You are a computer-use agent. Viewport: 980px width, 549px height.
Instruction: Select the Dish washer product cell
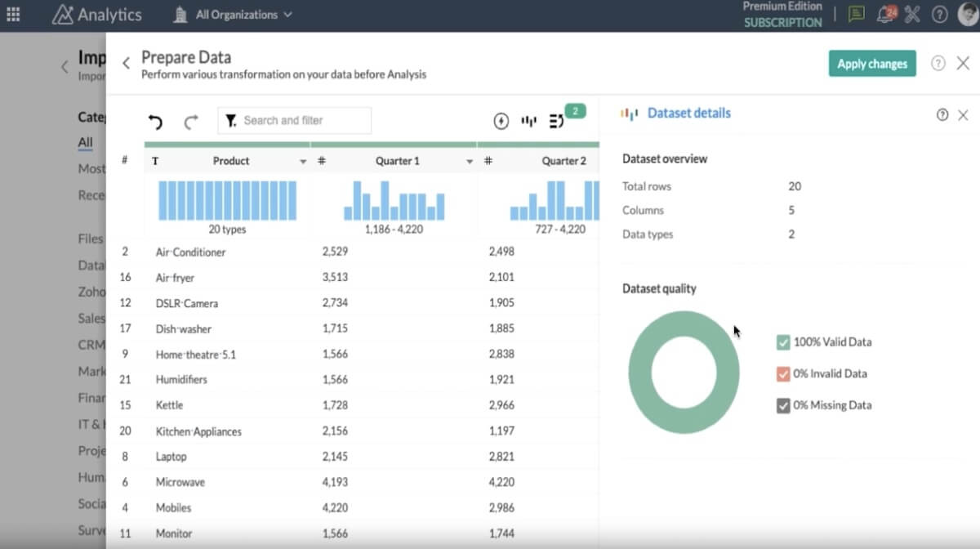pos(183,329)
